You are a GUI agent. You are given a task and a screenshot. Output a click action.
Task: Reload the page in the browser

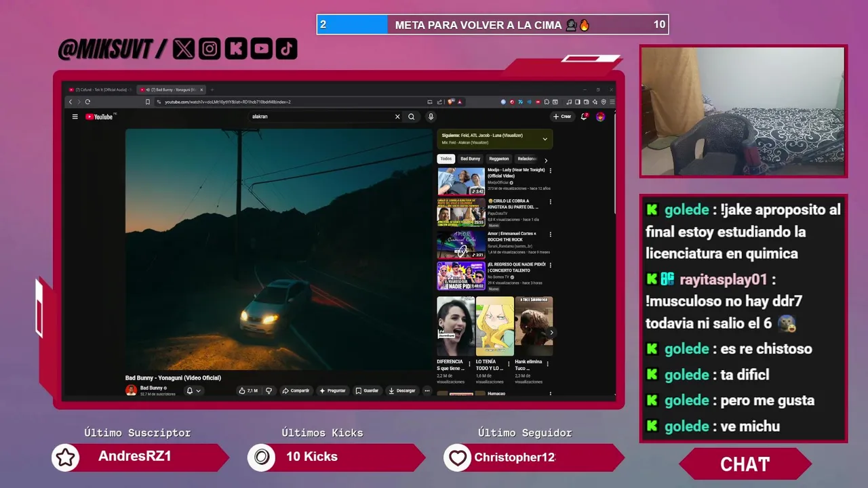tap(87, 102)
